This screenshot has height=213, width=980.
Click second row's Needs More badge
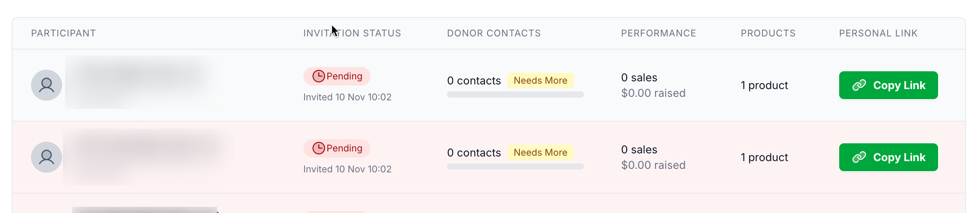(540, 153)
